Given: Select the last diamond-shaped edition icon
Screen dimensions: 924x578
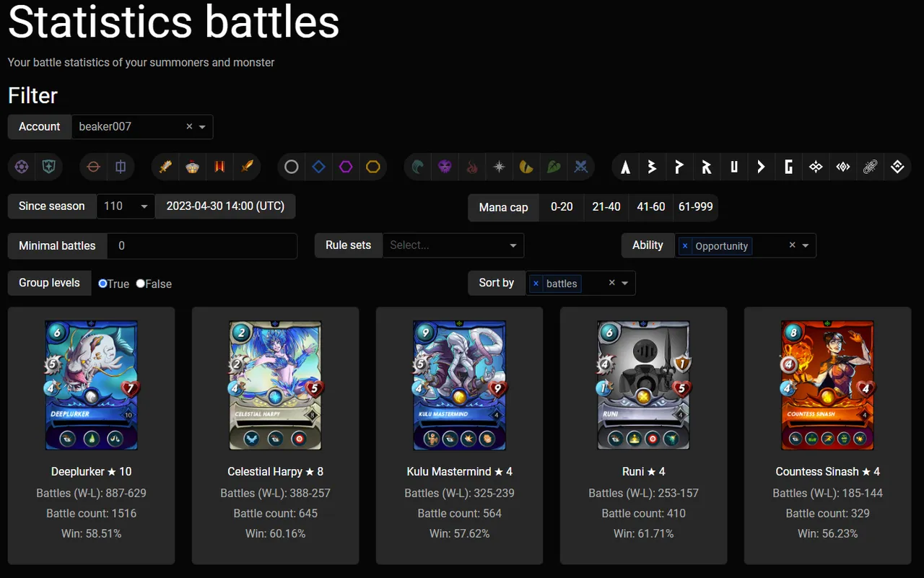Looking at the screenshot, I should click(897, 167).
